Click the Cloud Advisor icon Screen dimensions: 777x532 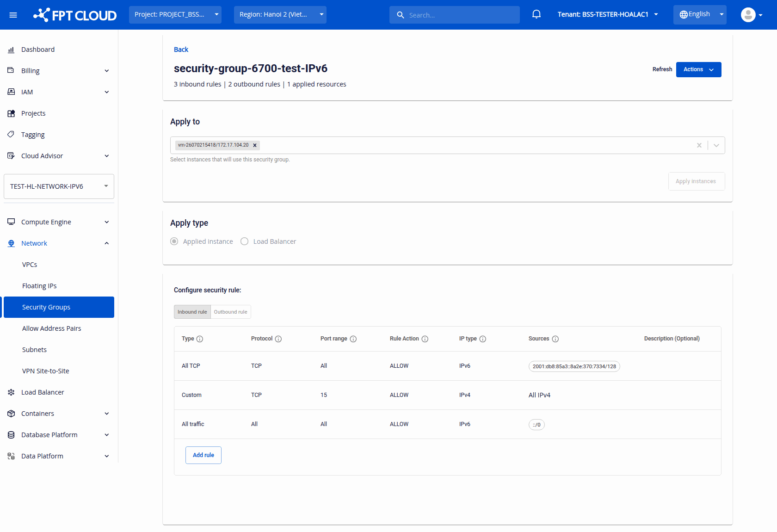point(11,156)
